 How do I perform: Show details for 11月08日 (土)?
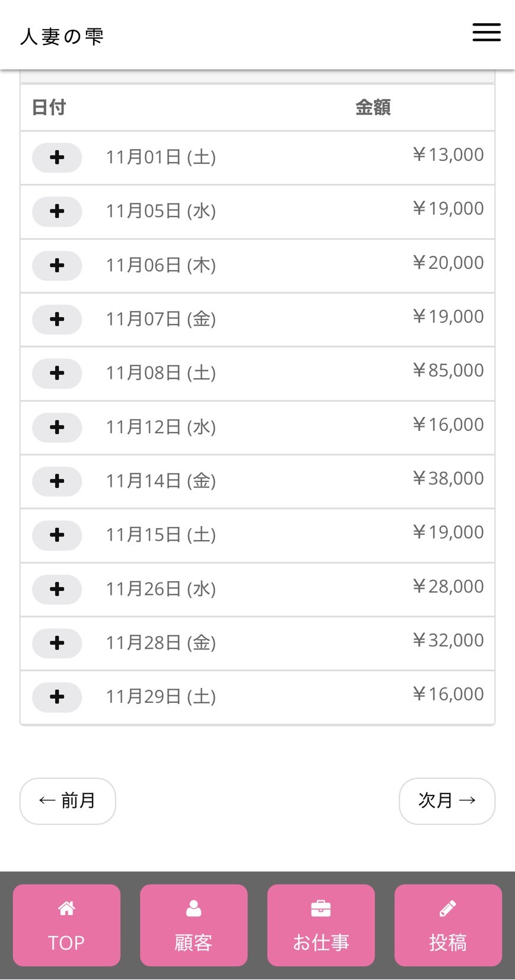tap(57, 373)
